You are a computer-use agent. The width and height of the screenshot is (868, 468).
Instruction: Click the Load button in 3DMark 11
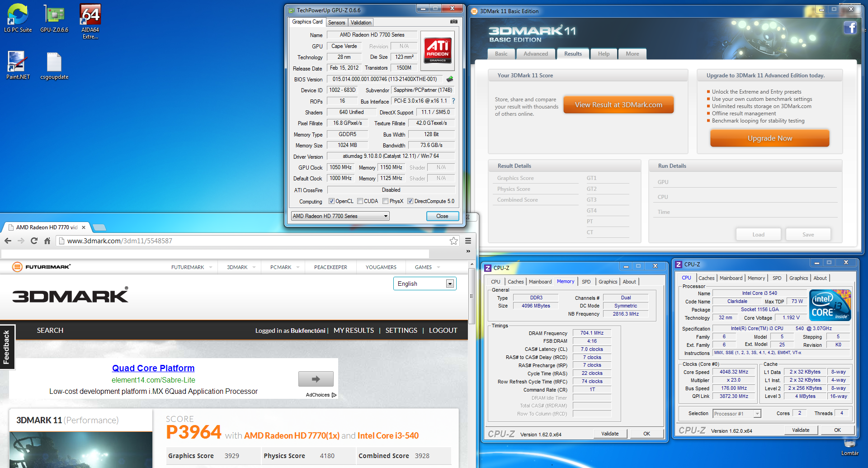(x=758, y=234)
